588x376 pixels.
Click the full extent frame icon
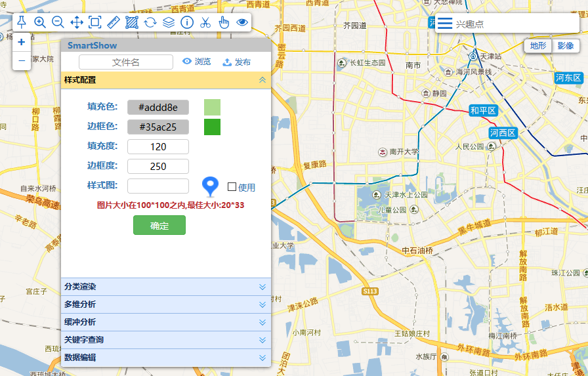[95, 22]
